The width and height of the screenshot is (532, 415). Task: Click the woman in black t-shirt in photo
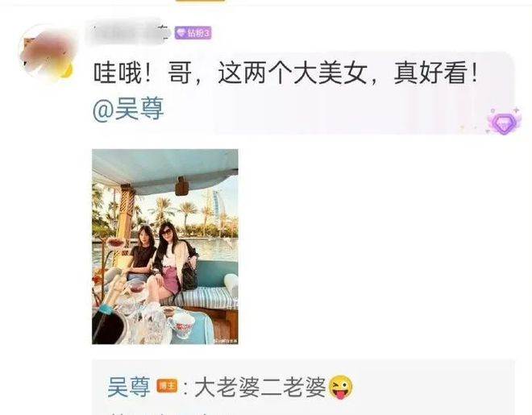pyautogui.click(x=142, y=252)
